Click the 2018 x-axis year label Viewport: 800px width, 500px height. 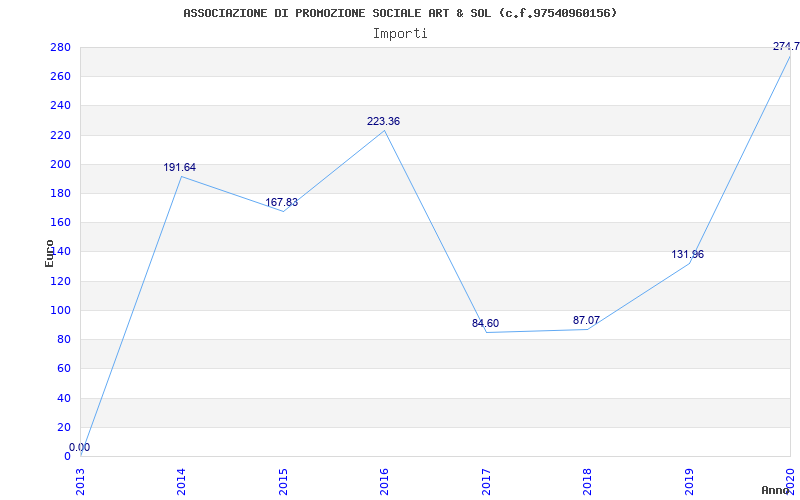click(587, 482)
